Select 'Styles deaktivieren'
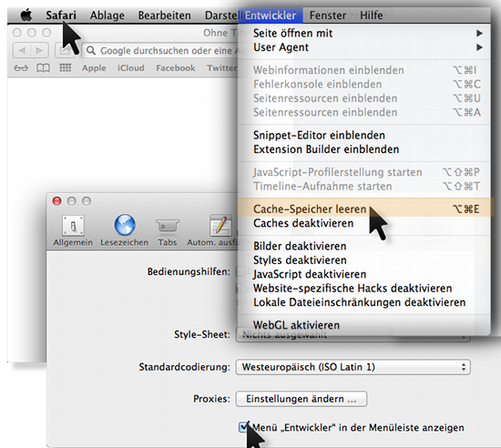Viewport: 501px width, 448px height. 364,260
